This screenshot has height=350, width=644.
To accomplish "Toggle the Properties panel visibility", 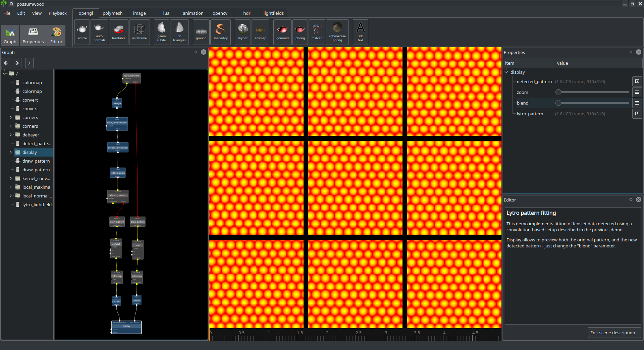I will pyautogui.click(x=33, y=35).
